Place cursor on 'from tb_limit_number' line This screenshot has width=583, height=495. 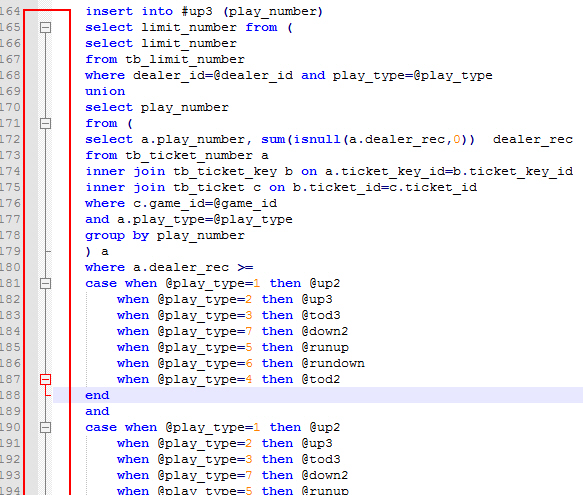[165, 60]
